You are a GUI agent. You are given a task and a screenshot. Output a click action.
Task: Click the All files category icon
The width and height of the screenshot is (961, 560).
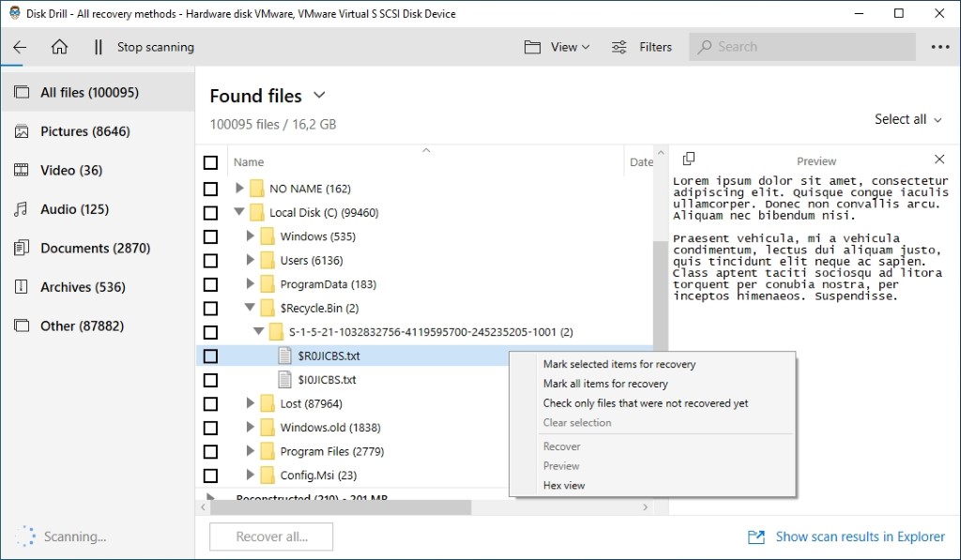coord(22,93)
